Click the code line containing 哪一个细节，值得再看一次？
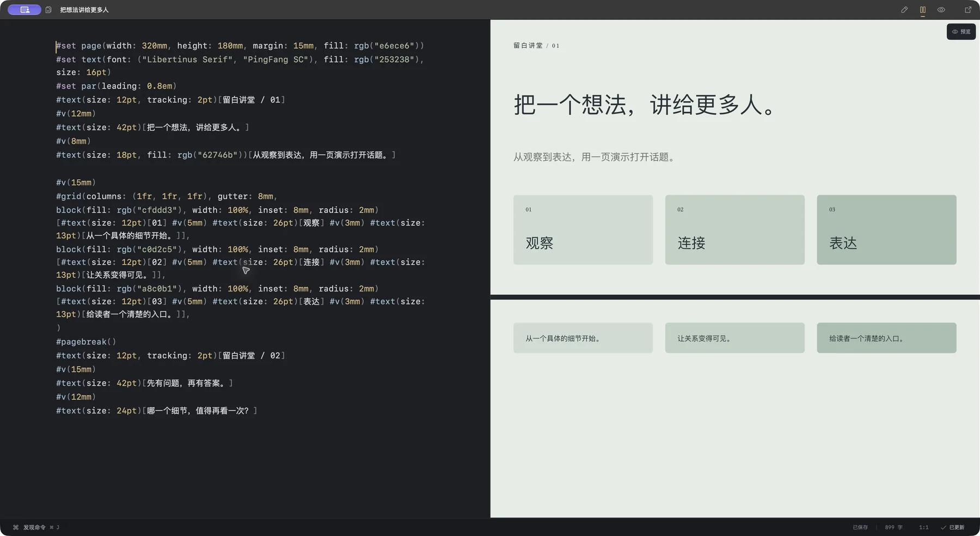This screenshot has height=536, width=980. coord(157,411)
